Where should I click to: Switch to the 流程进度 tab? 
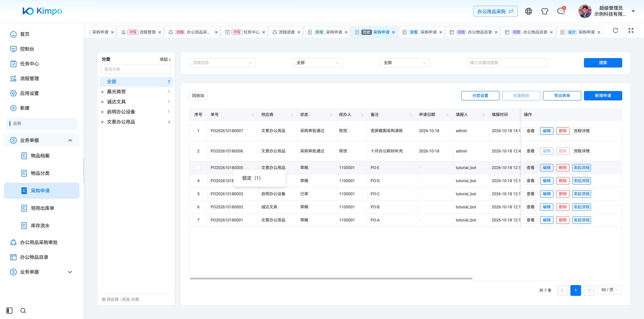pyautogui.click(x=286, y=32)
